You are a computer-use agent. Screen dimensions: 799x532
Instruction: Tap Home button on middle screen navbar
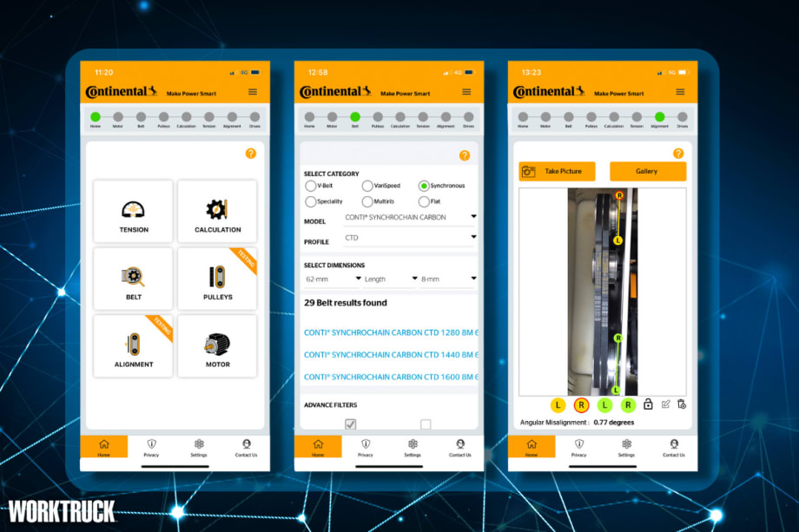pos(318,447)
